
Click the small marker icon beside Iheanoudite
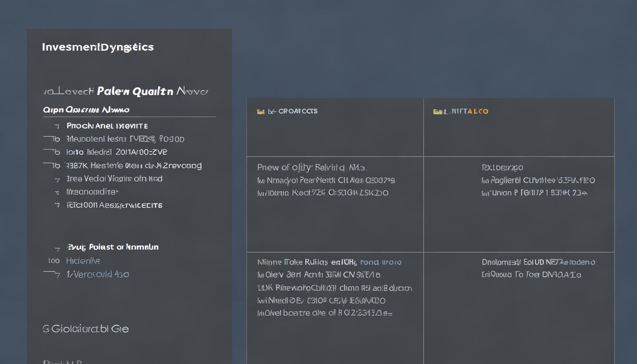(57, 192)
